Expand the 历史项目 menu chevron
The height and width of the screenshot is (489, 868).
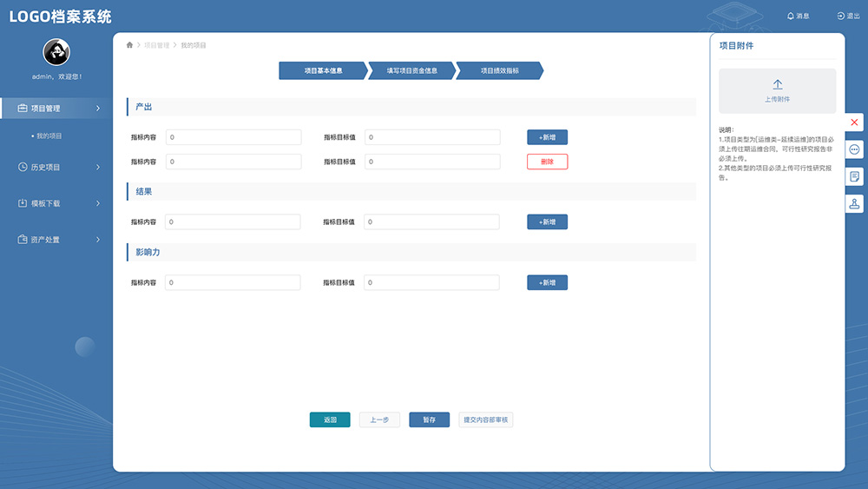coord(98,167)
